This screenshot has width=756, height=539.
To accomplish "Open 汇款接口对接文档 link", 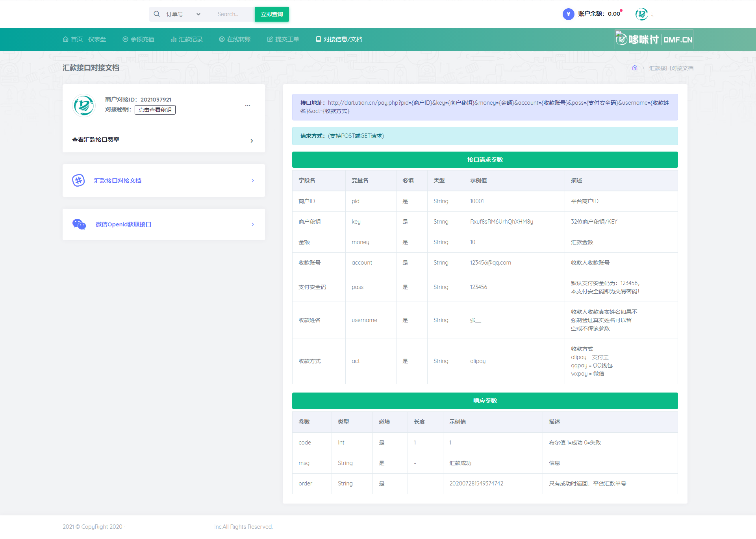I will click(118, 181).
